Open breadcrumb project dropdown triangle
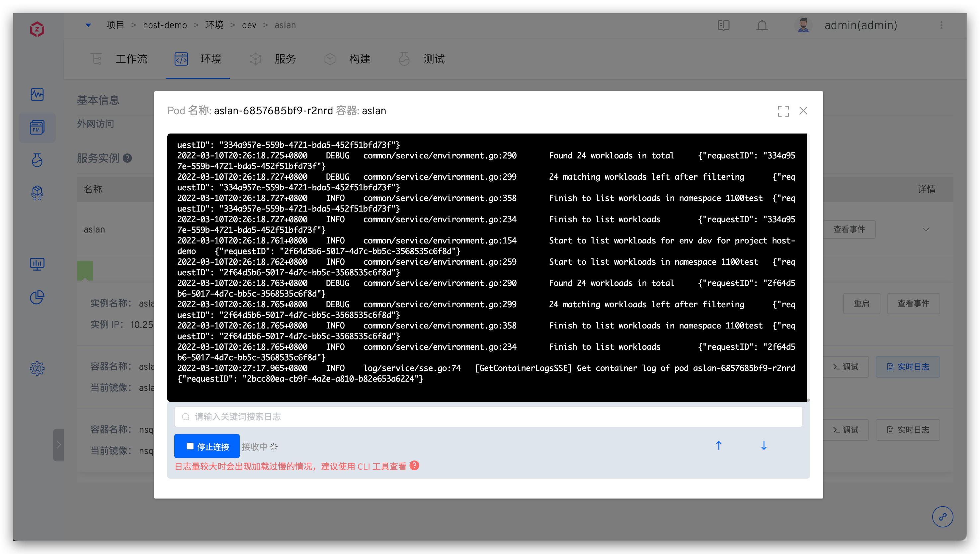This screenshot has height=554, width=980. click(88, 25)
